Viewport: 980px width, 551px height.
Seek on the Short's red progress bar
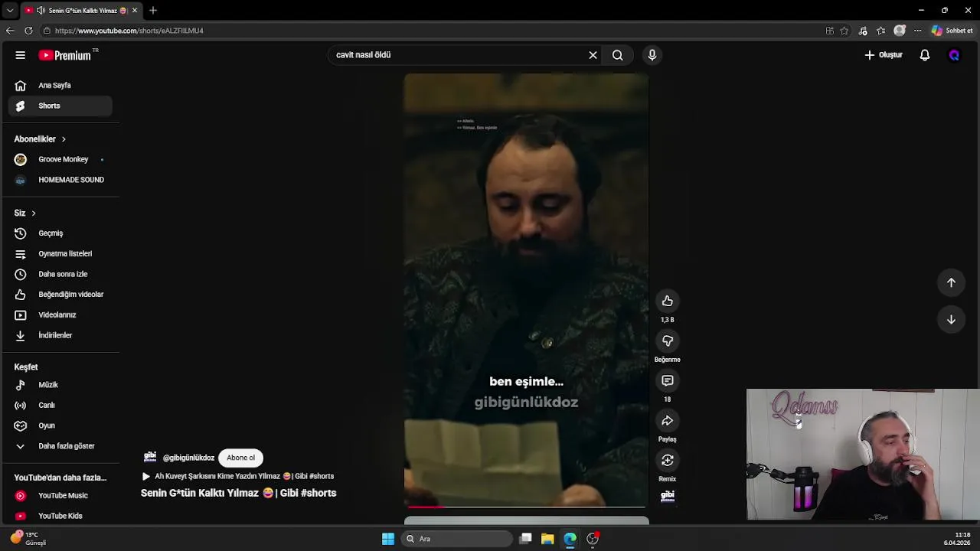point(527,507)
